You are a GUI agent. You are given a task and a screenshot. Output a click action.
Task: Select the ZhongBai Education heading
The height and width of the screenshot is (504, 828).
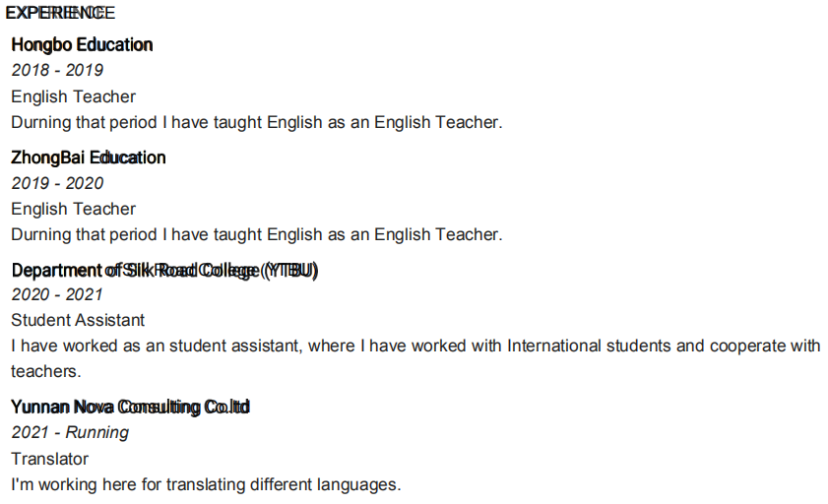coord(88,157)
